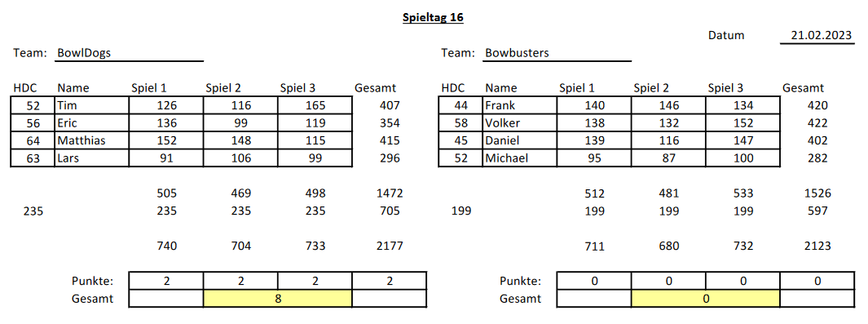Click BowlDogs handicap sum 705
Viewport: 868px width, 324px height.
point(389,211)
